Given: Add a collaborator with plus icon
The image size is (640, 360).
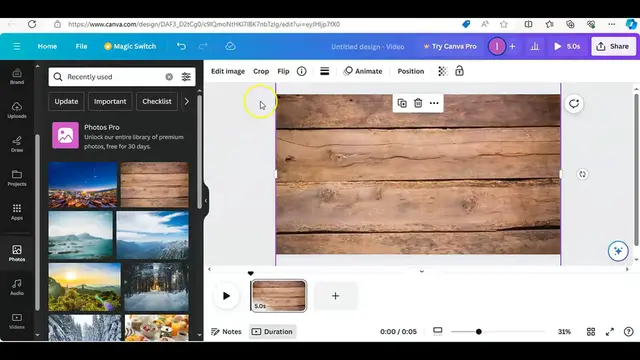Looking at the screenshot, I should pyautogui.click(x=512, y=47).
